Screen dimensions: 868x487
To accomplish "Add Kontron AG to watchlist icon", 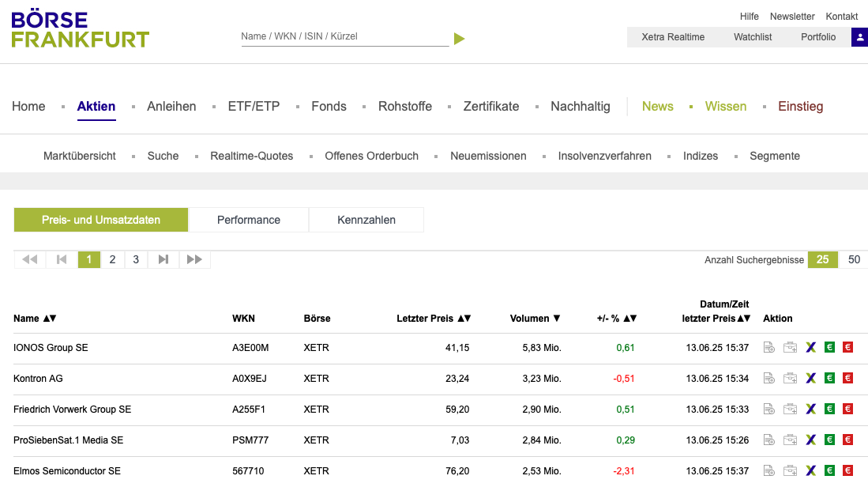I will click(769, 379).
